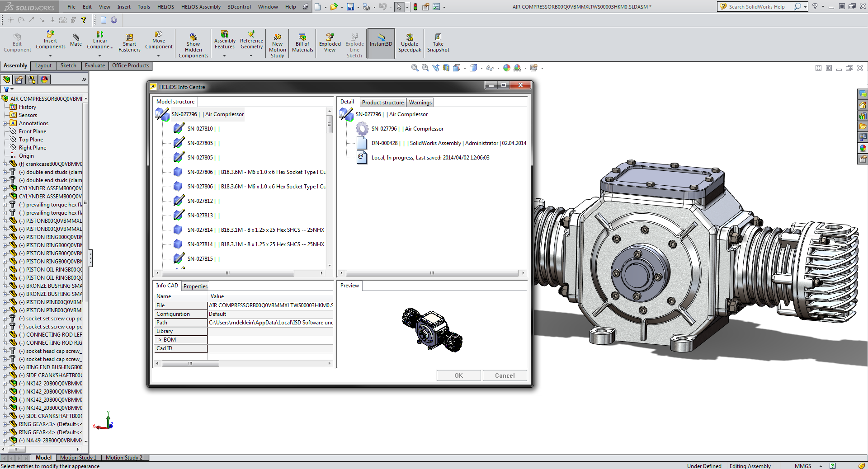
Task: Expand the Annotations tree node
Action: coord(5,123)
